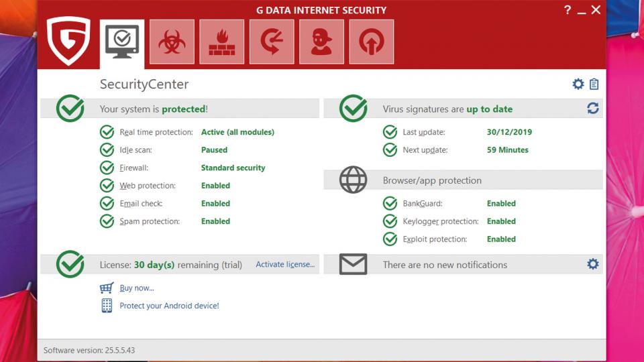The height and width of the screenshot is (362, 644).
Task: Open the Autostart manager tab with arrow
Action: 371,42
